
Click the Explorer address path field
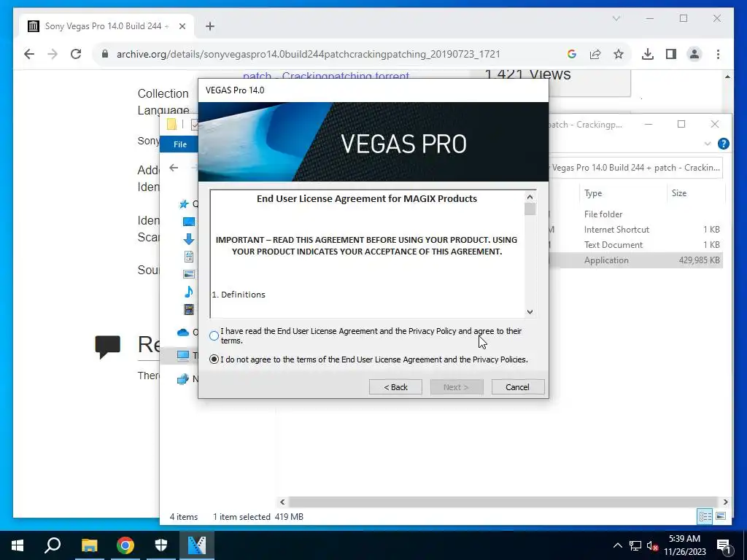click(x=635, y=168)
